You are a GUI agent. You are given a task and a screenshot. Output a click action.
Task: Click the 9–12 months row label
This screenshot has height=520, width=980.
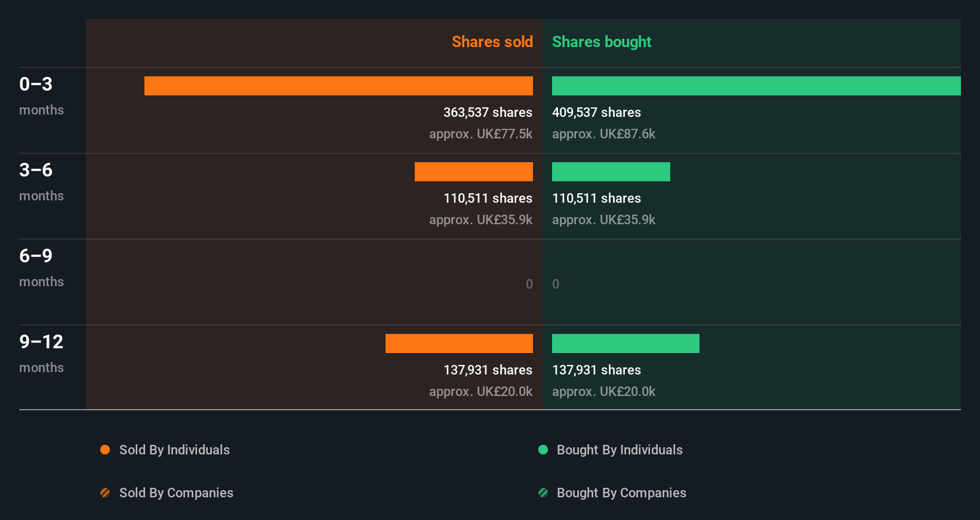point(41,354)
